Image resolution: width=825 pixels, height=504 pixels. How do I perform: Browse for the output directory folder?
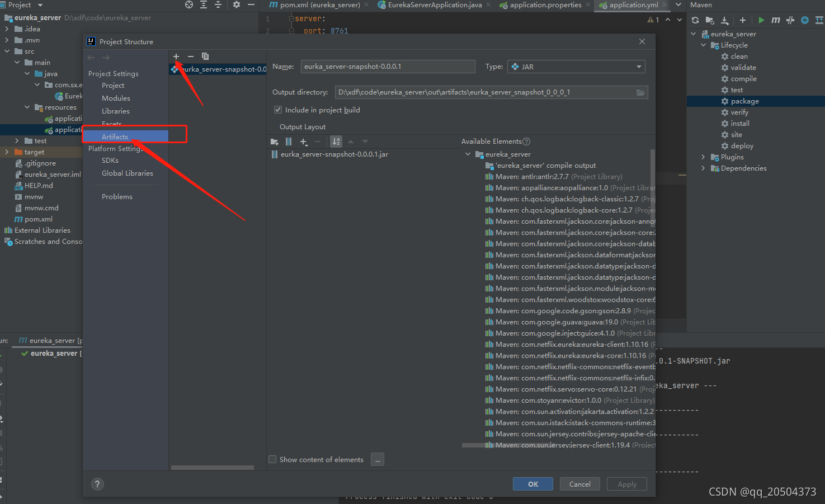click(640, 92)
